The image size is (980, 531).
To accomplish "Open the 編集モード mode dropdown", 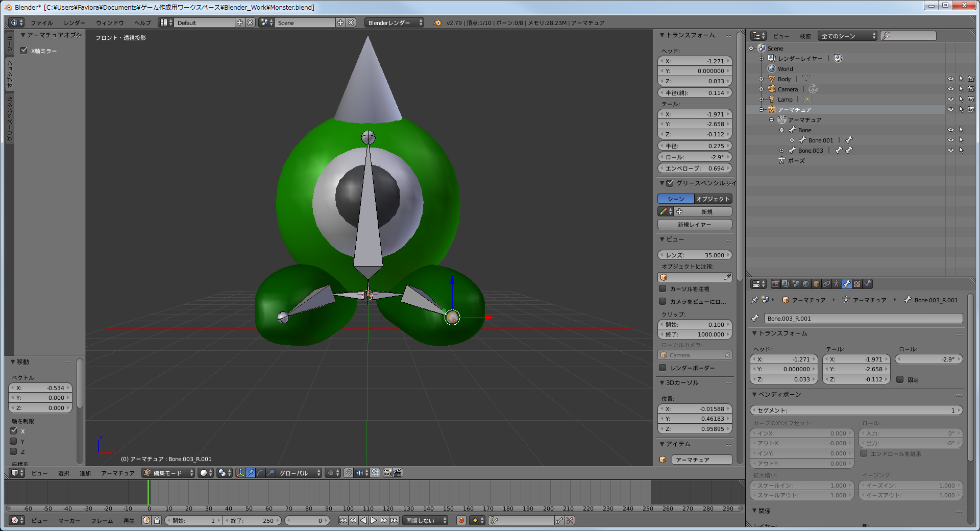I will [x=168, y=473].
